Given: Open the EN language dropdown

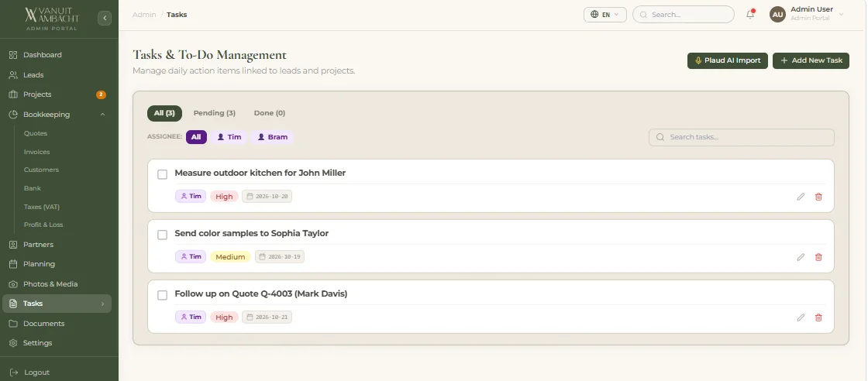Looking at the screenshot, I should click(605, 15).
